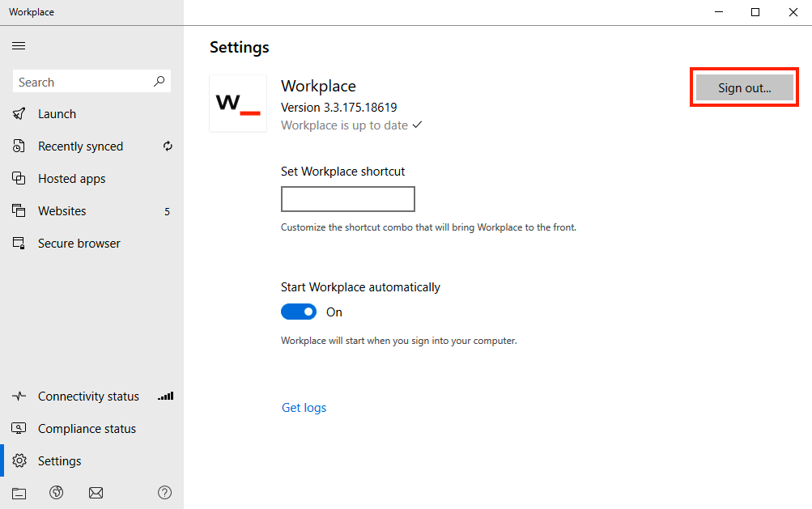Select Secure browser in the sidebar
This screenshot has width=812, height=509.
click(91, 244)
